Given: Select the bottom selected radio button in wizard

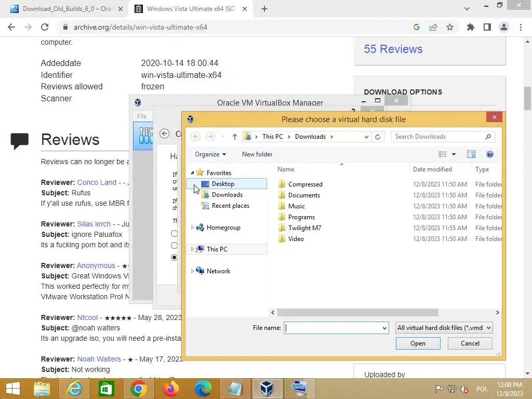Looking at the screenshot, I should [x=174, y=257].
